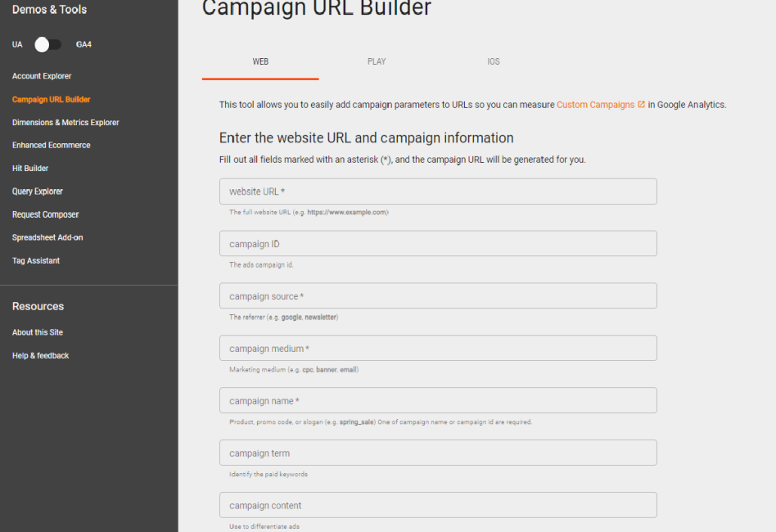This screenshot has height=532, width=776.
Task: Open the Hit Builder tool
Action: point(30,169)
